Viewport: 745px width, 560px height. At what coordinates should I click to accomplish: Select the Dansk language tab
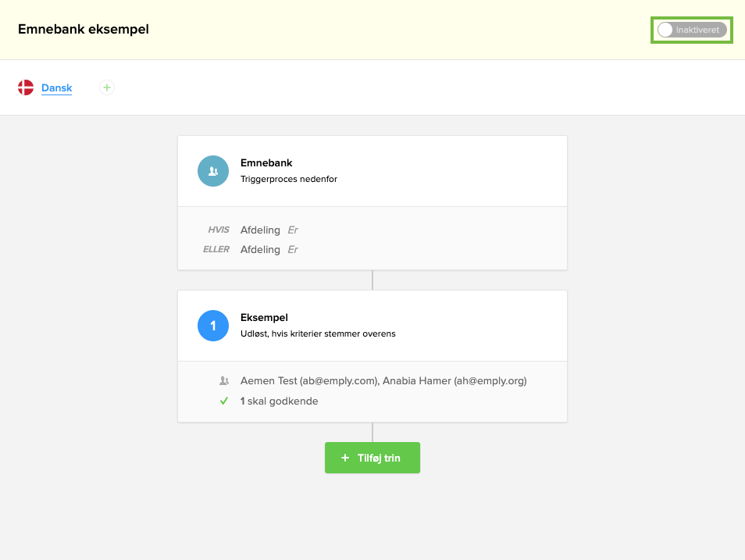(x=56, y=88)
